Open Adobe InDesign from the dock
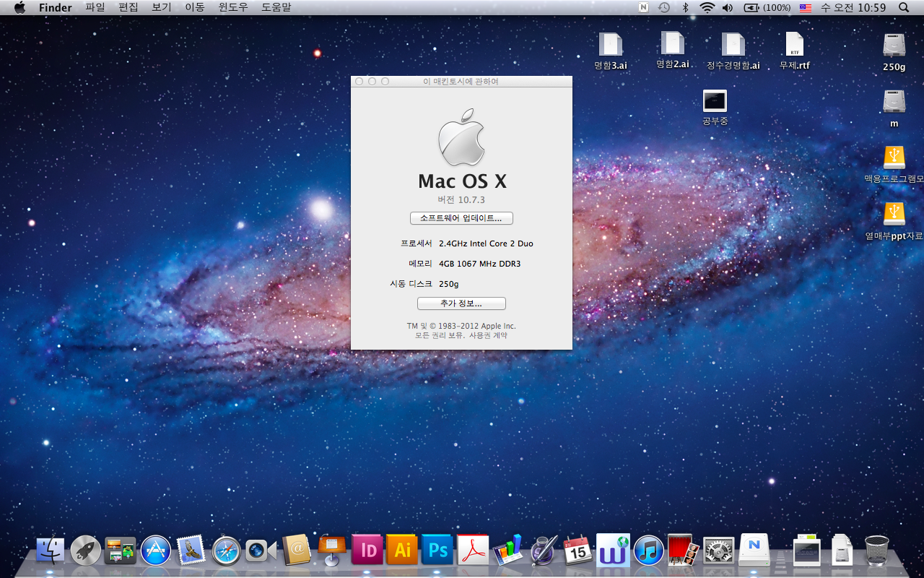 click(x=367, y=551)
